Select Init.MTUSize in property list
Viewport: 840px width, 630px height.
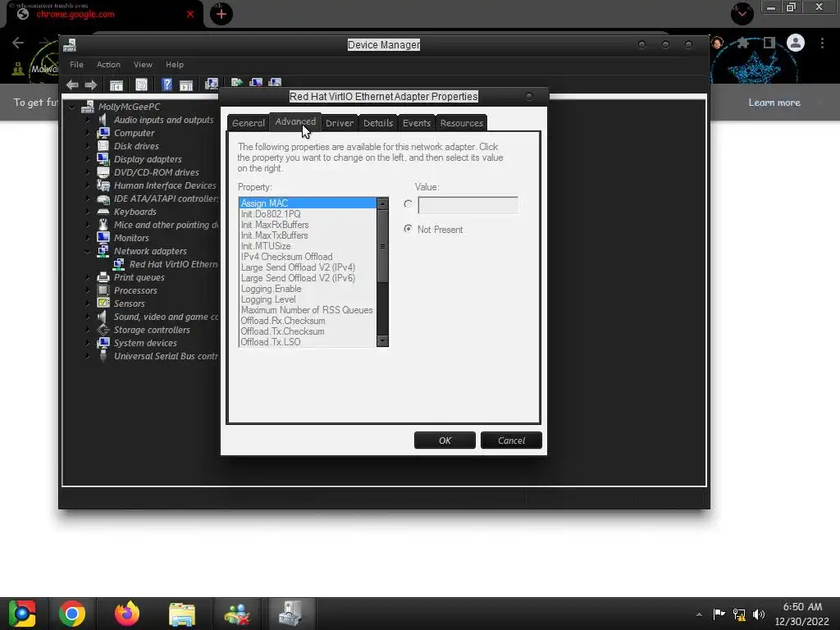coord(308,246)
